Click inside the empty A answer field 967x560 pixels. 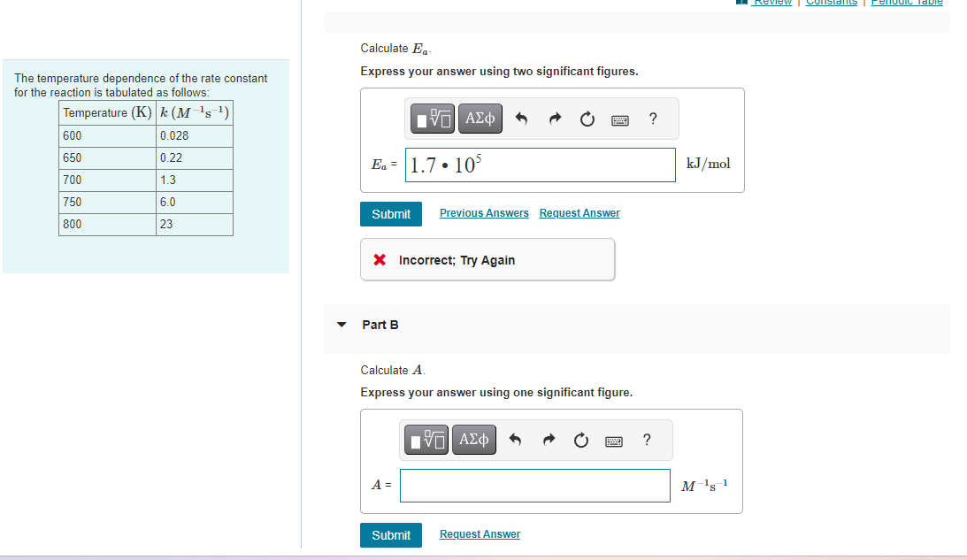tap(534, 485)
